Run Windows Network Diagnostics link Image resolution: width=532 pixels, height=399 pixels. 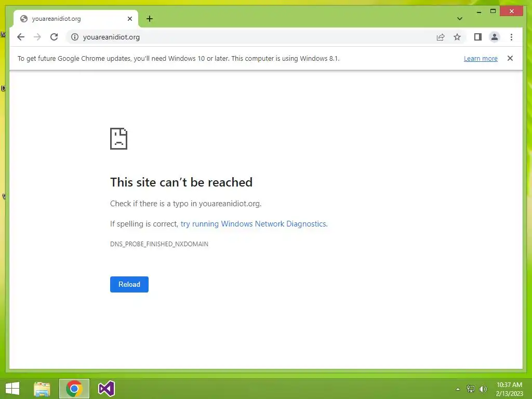(254, 224)
